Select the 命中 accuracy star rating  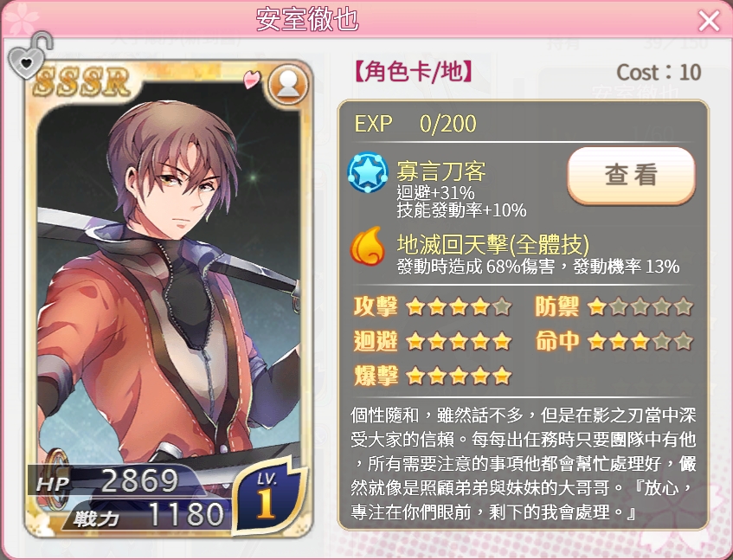(614, 341)
